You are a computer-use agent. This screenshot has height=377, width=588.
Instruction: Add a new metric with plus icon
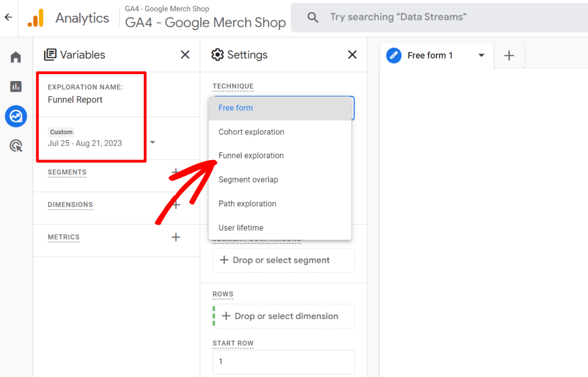click(176, 237)
